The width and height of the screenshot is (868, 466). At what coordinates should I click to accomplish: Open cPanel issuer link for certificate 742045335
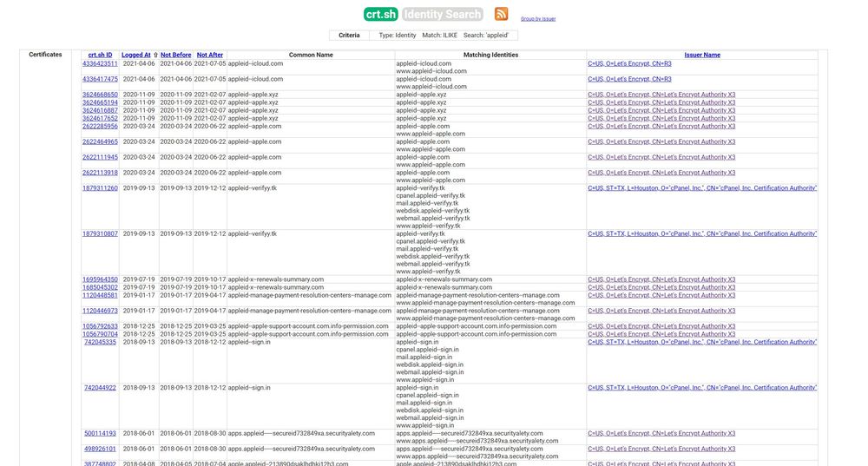pos(702,342)
